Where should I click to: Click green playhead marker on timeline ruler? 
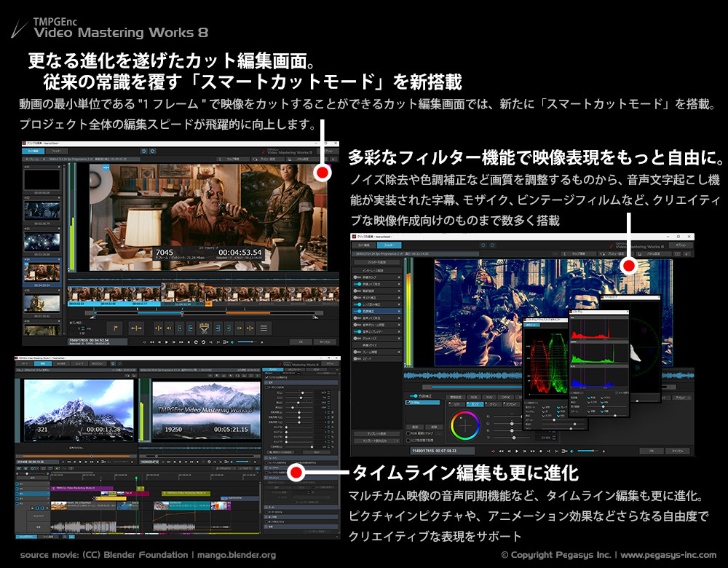(137, 478)
